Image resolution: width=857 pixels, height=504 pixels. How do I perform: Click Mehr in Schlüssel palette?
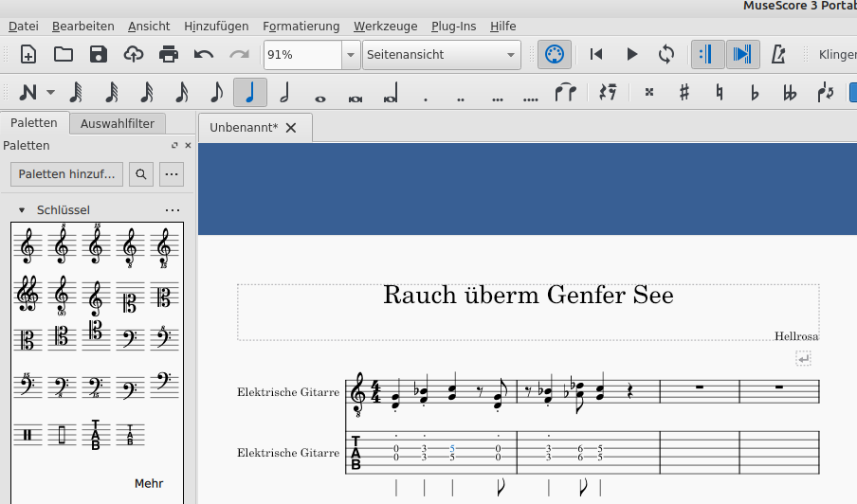(x=149, y=483)
